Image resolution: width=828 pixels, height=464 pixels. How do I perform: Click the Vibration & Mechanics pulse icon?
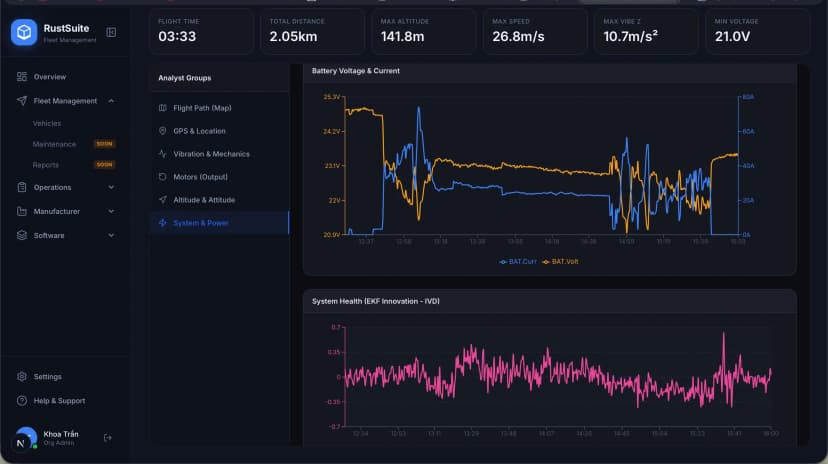163,154
